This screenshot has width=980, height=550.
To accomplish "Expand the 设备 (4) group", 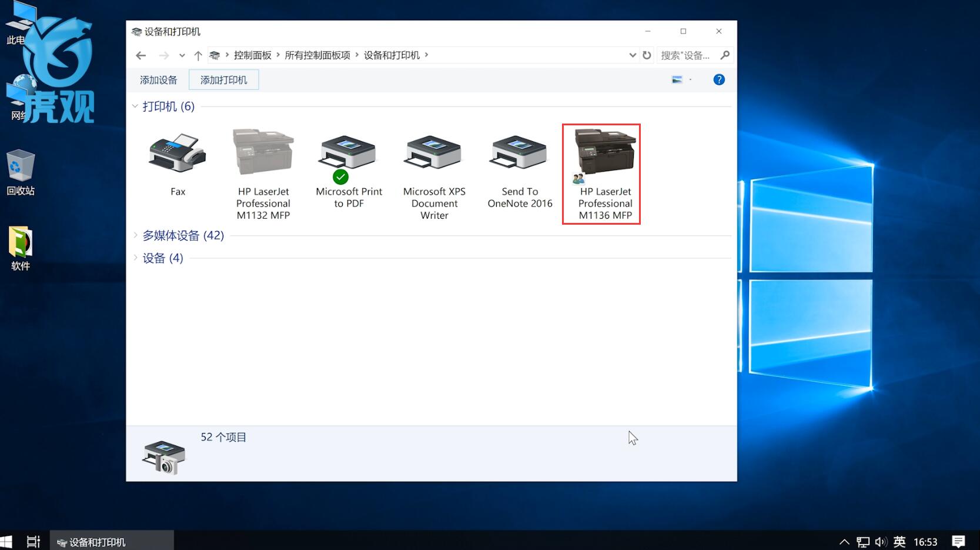I will click(x=135, y=258).
